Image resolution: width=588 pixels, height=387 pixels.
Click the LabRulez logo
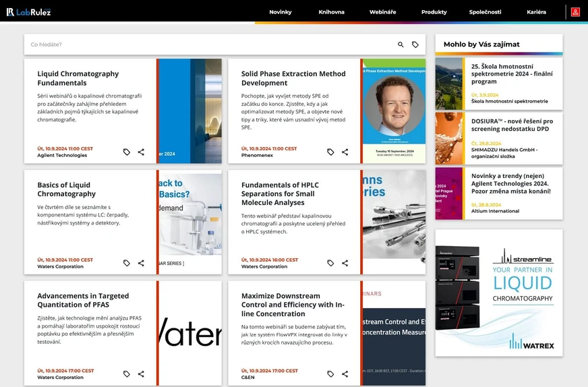[28, 12]
